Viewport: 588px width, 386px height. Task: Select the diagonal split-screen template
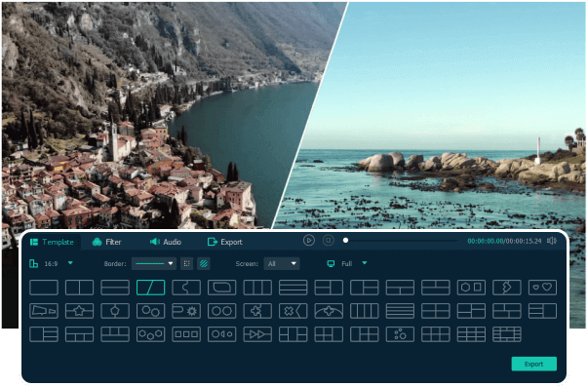150,288
